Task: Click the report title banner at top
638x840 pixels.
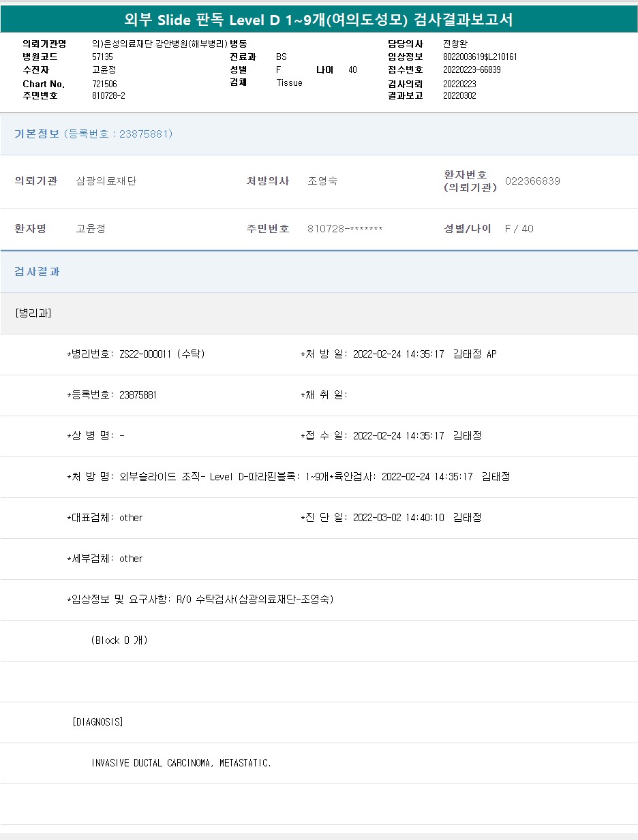Action: (x=318, y=20)
